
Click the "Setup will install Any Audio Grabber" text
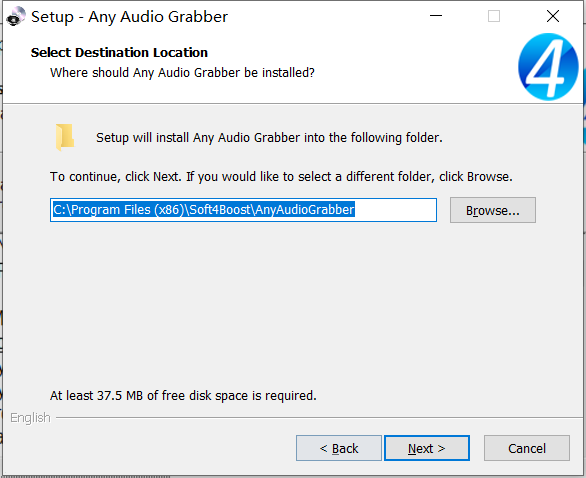pyautogui.click(x=269, y=138)
